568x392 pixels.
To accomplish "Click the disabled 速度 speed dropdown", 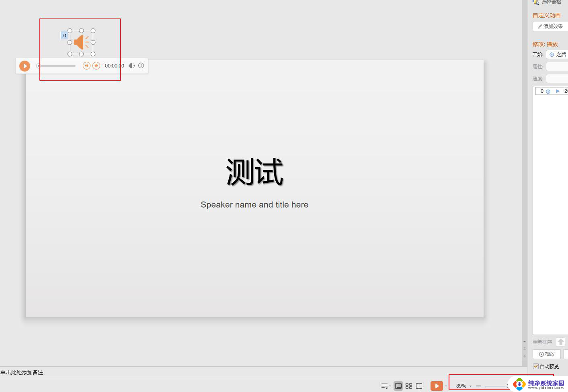I will tap(557, 78).
